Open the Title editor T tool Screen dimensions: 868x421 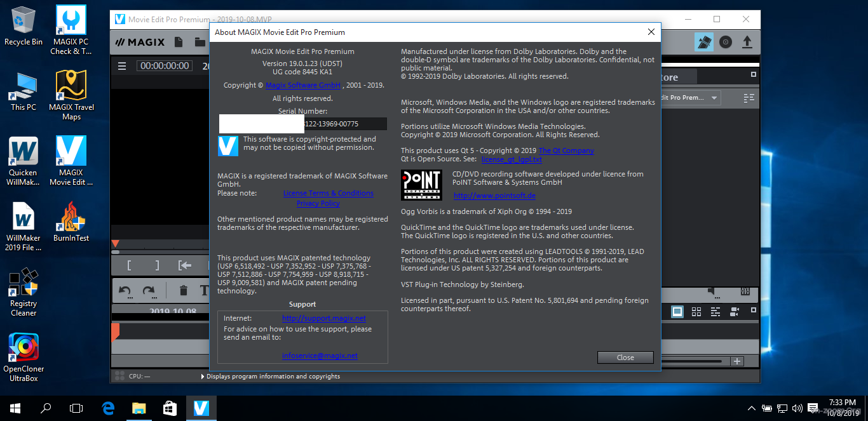pos(204,291)
